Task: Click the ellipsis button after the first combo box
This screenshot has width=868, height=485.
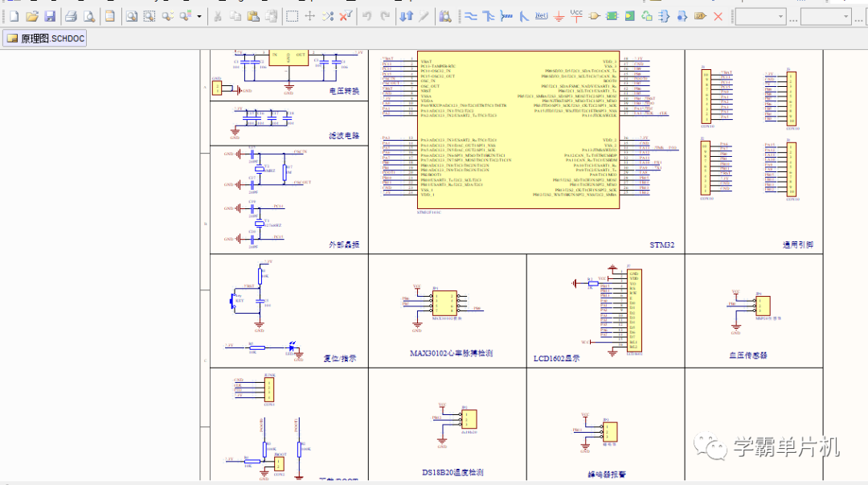Action: pos(793,19)
